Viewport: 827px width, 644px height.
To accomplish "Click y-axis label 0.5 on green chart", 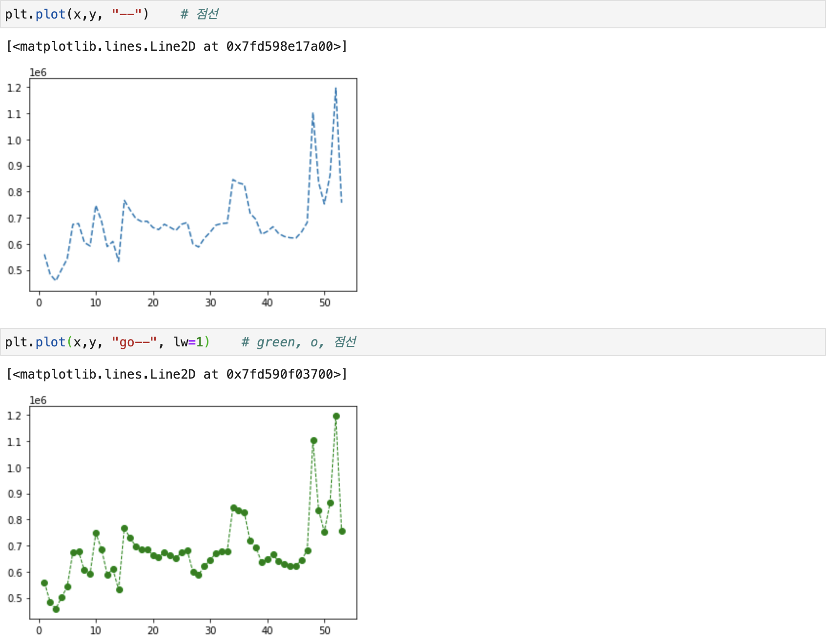I will (15, 599).
